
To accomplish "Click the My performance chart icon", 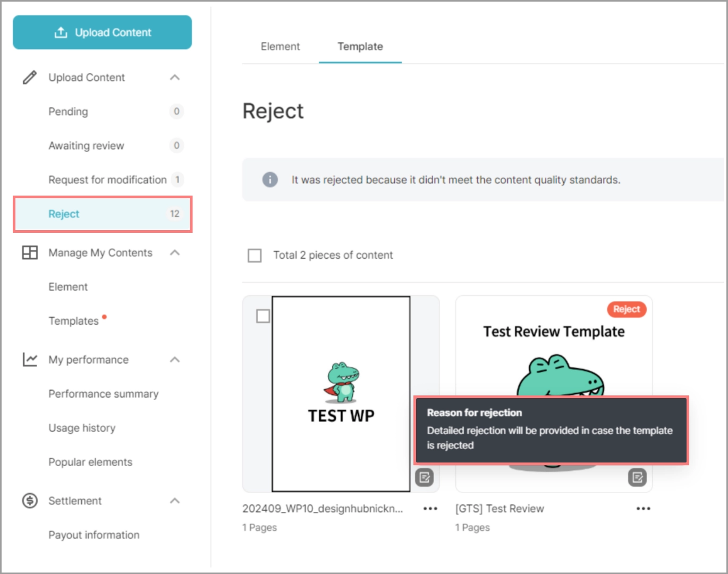I will tap(30, 360).
